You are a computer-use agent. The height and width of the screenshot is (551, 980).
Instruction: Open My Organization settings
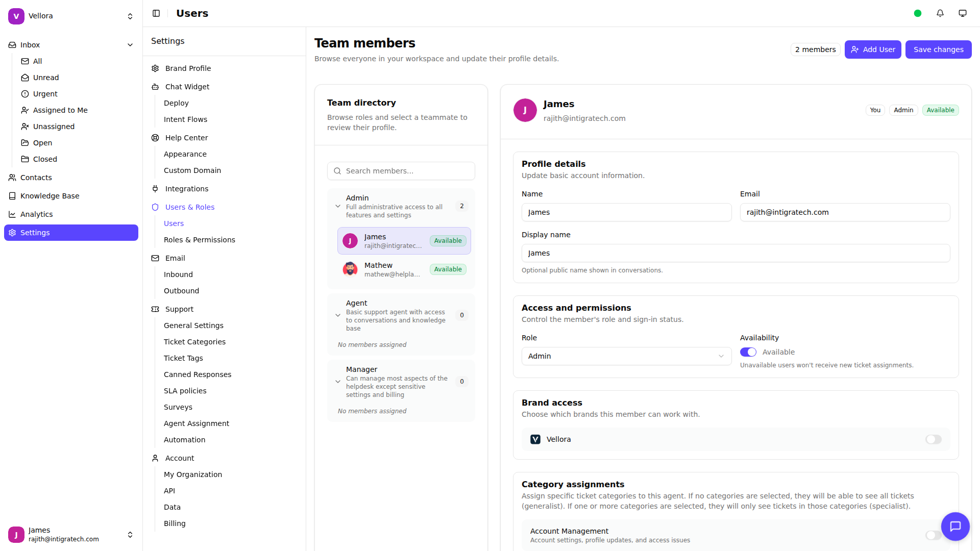[193, 474]
